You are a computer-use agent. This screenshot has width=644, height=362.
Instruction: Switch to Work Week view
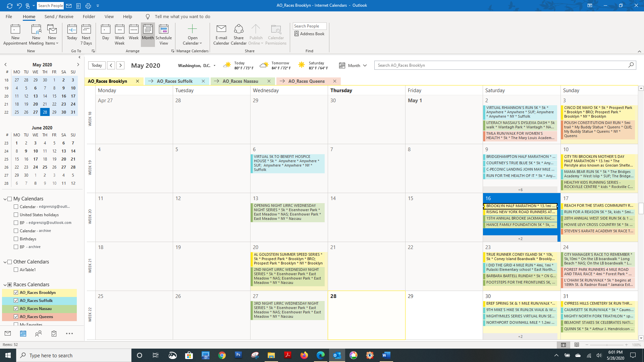point(120,35)
